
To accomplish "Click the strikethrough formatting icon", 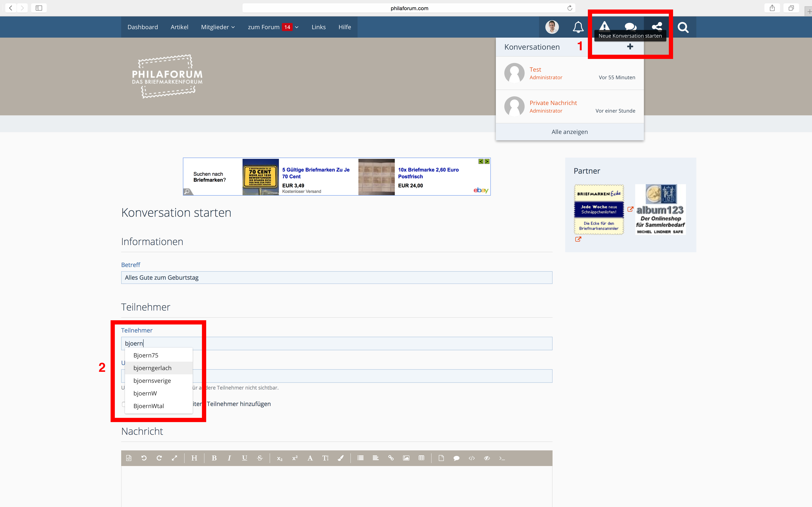I will 260,458.
